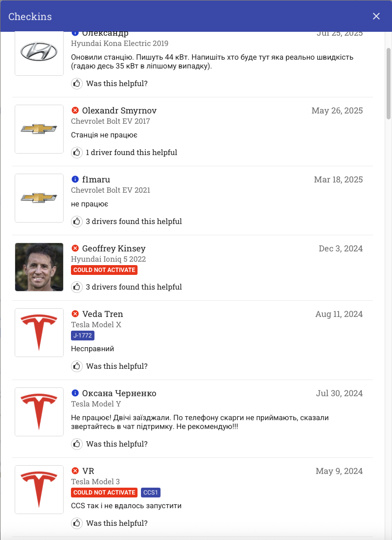The width and height of the screenshot is (392, 540).
Task: Open Оксана Черненко's user name
Action: point(119,393)
